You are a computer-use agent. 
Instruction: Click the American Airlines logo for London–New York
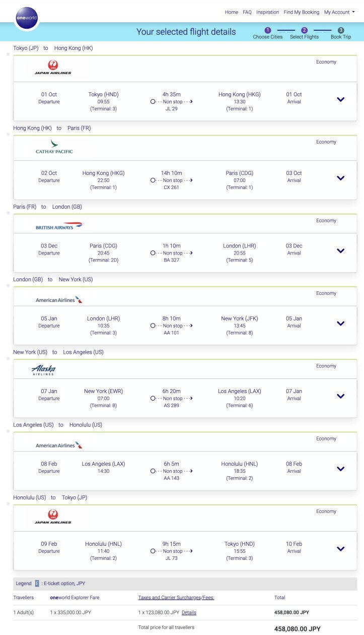point(59,299)
